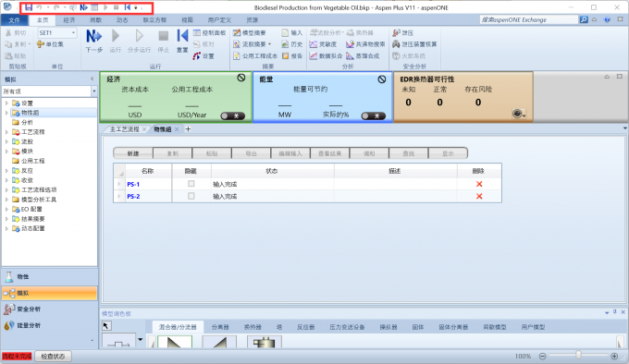
Task: Switch to the 经济 ribbon tab
Action: pos(69,20)
